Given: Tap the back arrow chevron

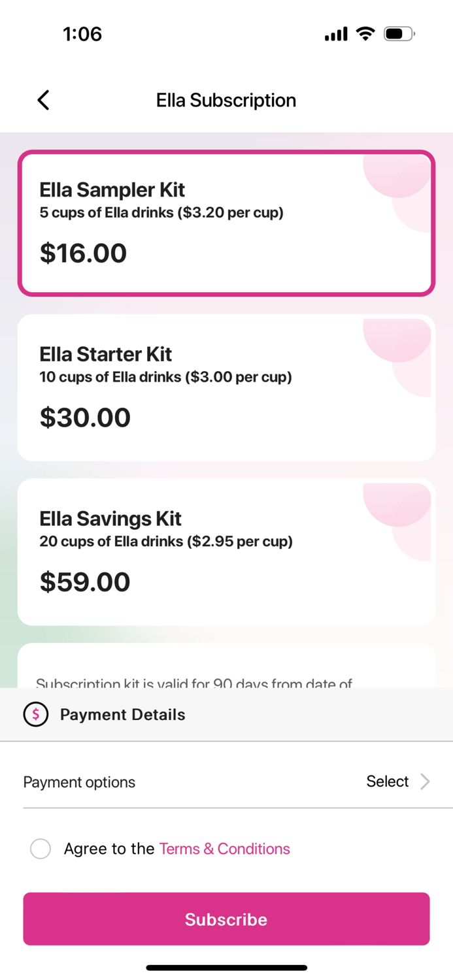Looking at the screenshot, I should pyautogui.click(x=42, y=100).
